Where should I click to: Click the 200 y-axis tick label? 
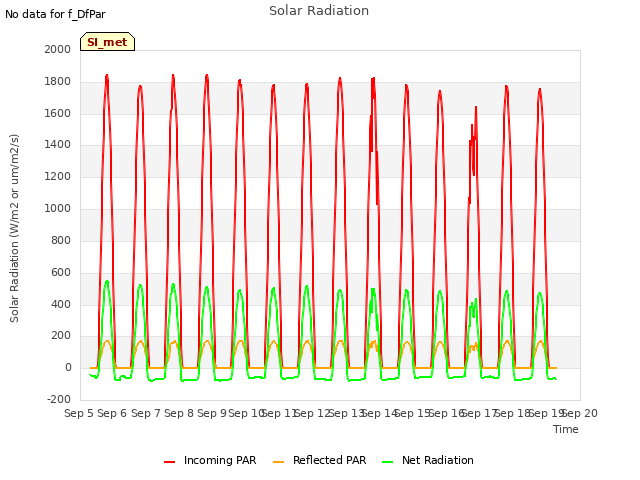point(61,336)
